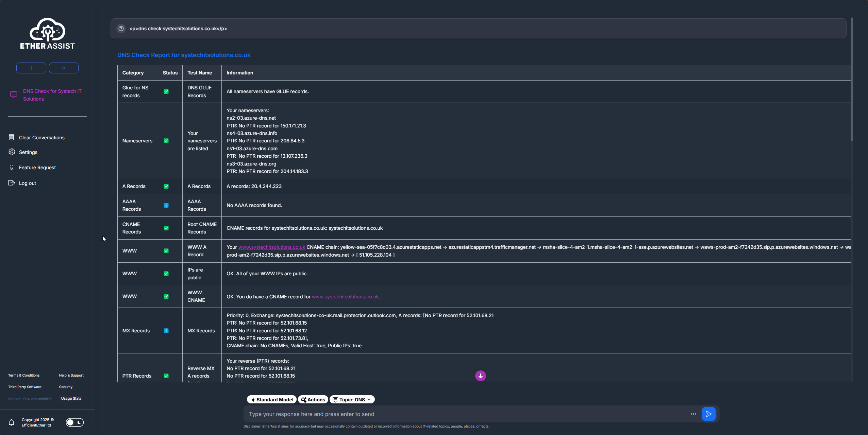
Task: Click the Glue for NS records category cell
Action: tap(137, 91)
